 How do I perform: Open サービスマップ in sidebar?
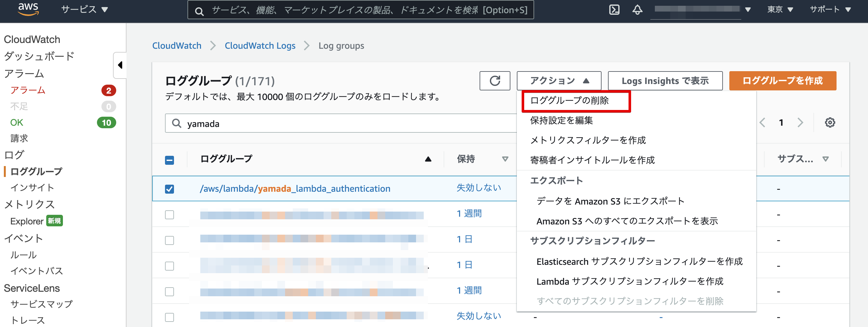(x=41, y=304)
